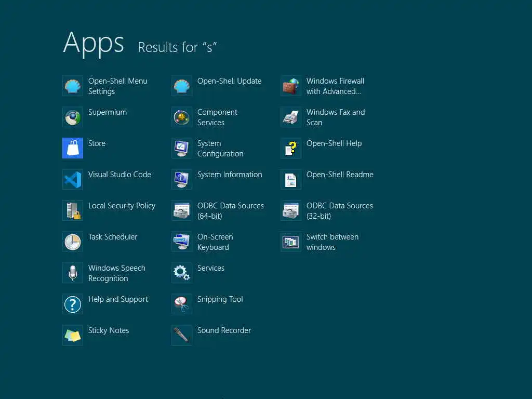Start Windows Speech Recognition microphone icon
The height and width of the screenshot is (399, 532).
point(73,273)
